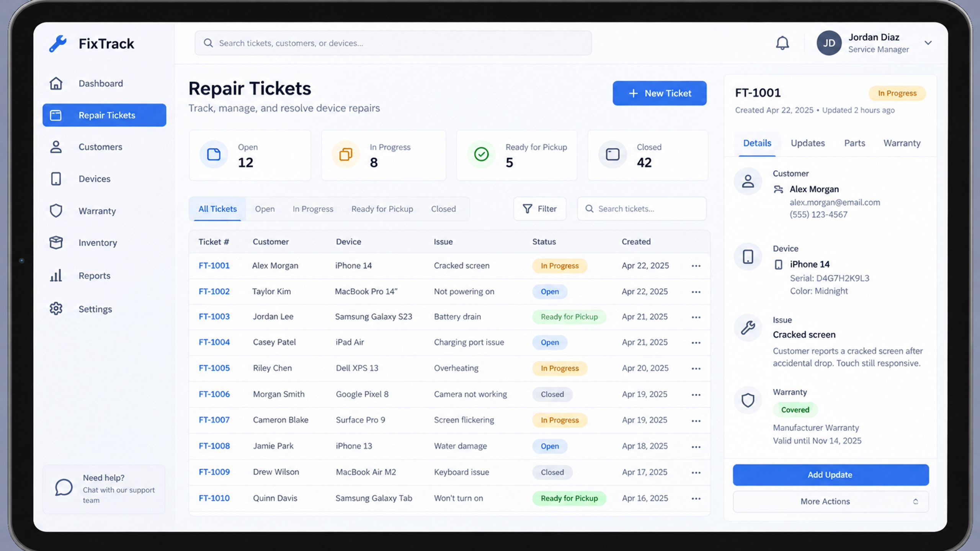Image resolution: width=980 pixels, height=551 pixels.
Task: Open the Filter options
Action: [540, 209]
